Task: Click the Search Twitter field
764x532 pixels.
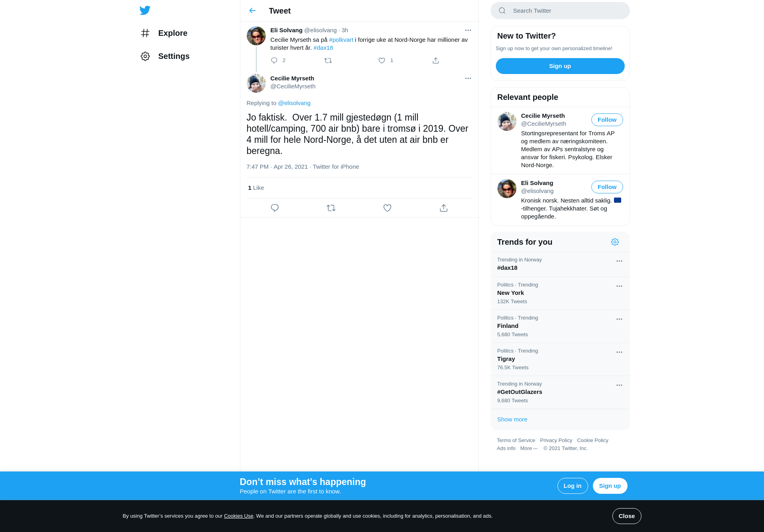Action: coord(560,11)
